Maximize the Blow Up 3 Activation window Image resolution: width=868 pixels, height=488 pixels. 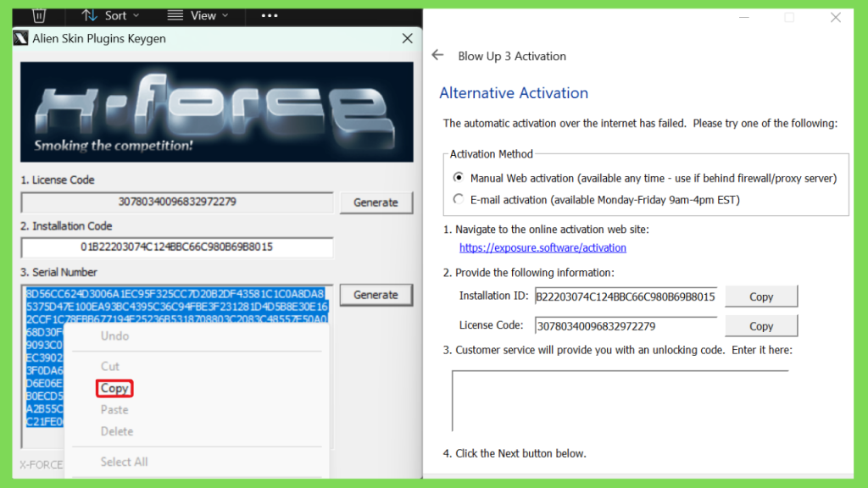click(789, 18)
